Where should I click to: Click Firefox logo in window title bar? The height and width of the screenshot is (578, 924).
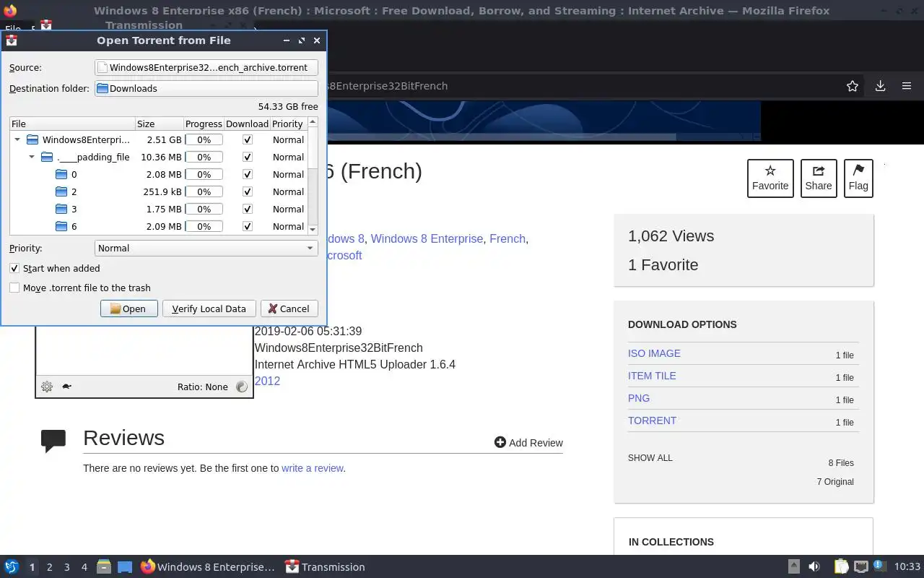[x=10, y=11]
